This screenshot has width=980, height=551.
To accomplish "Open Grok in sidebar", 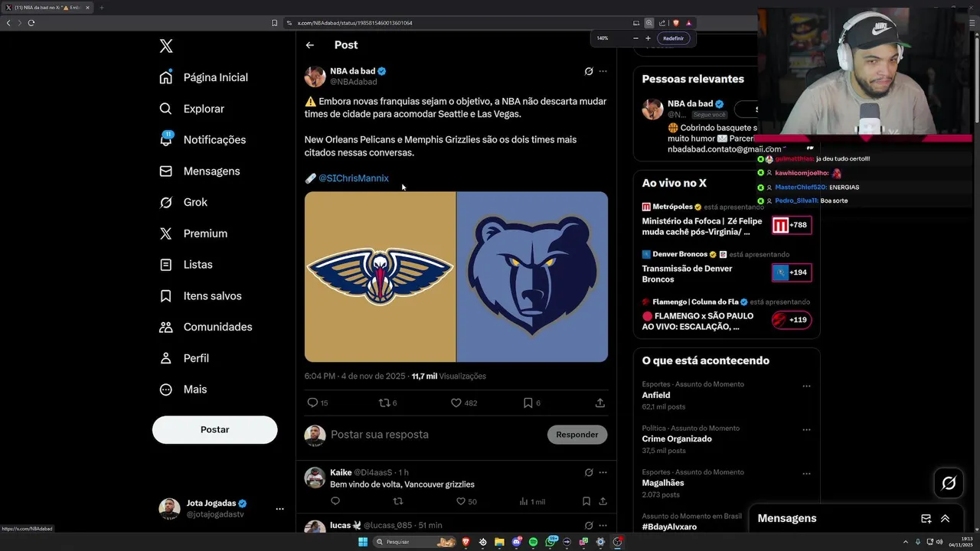I will 183,202.
